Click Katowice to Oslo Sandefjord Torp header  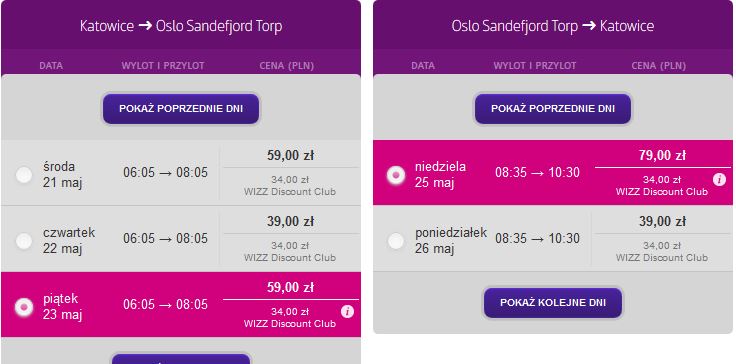tap(181, 25)
